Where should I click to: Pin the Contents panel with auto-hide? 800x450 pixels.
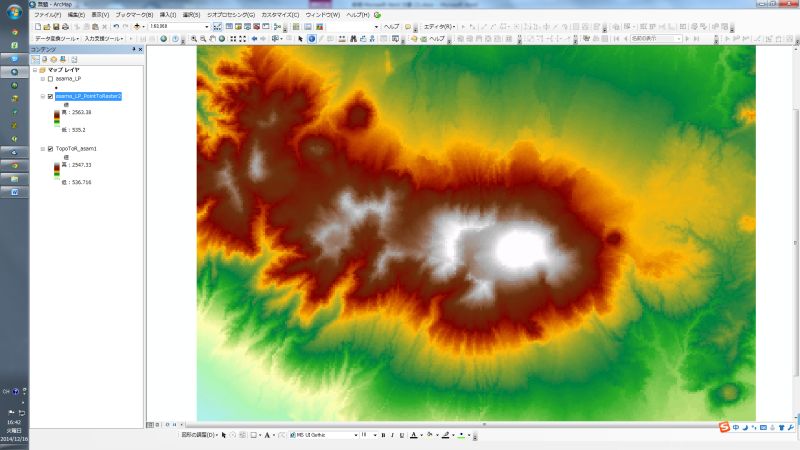(134, 49)
